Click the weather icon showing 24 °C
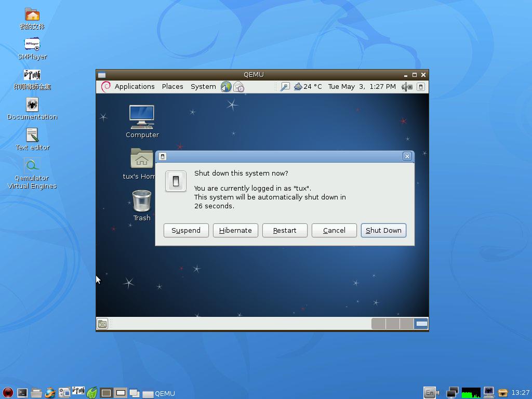Viewport: 532px width, 399px height. pyautogui.click(x=298, y=87)
